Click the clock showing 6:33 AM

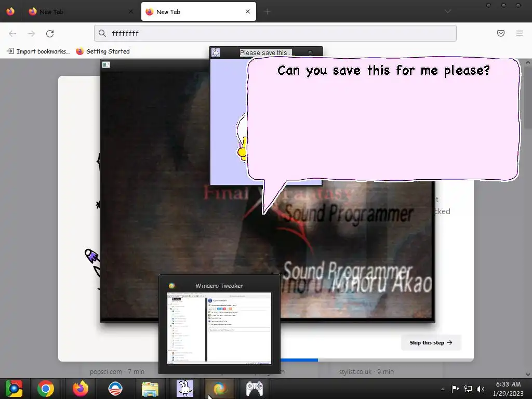[x=508, y=389]
